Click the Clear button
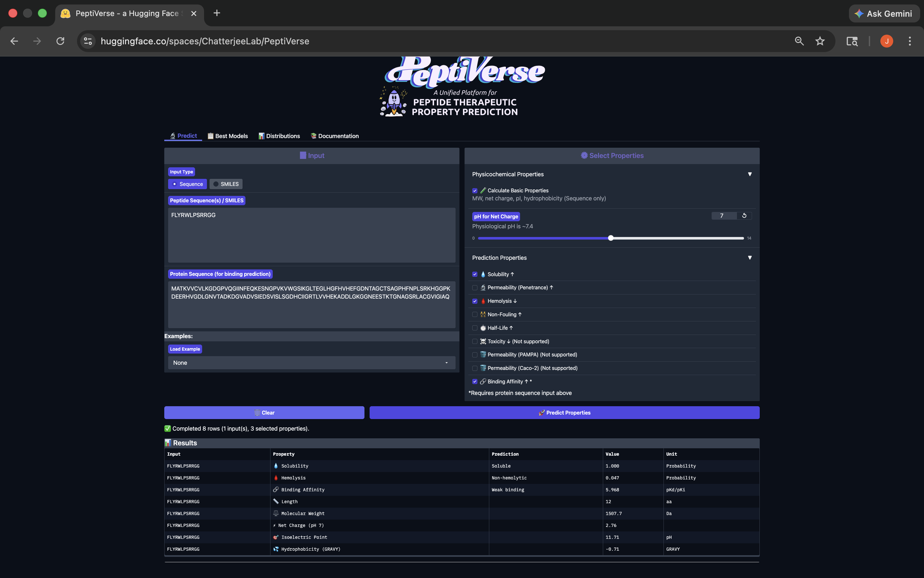924x578 pixels. (264, 413)
